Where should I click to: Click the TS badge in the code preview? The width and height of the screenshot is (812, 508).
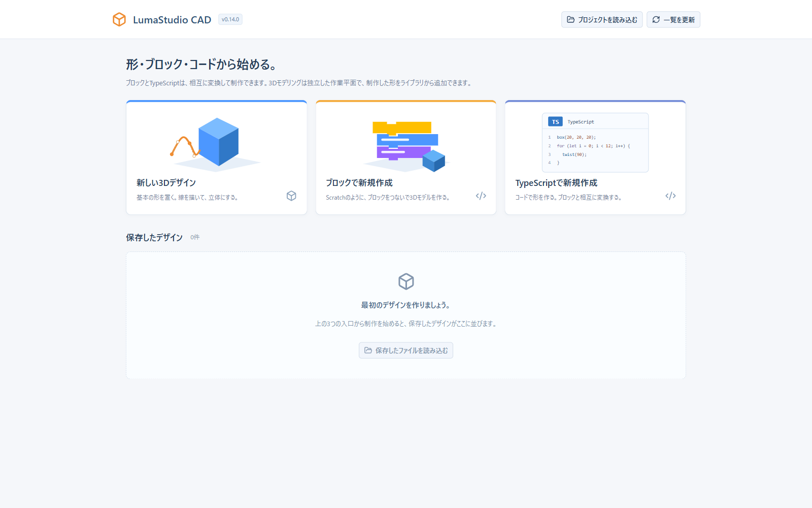[555, 121]
